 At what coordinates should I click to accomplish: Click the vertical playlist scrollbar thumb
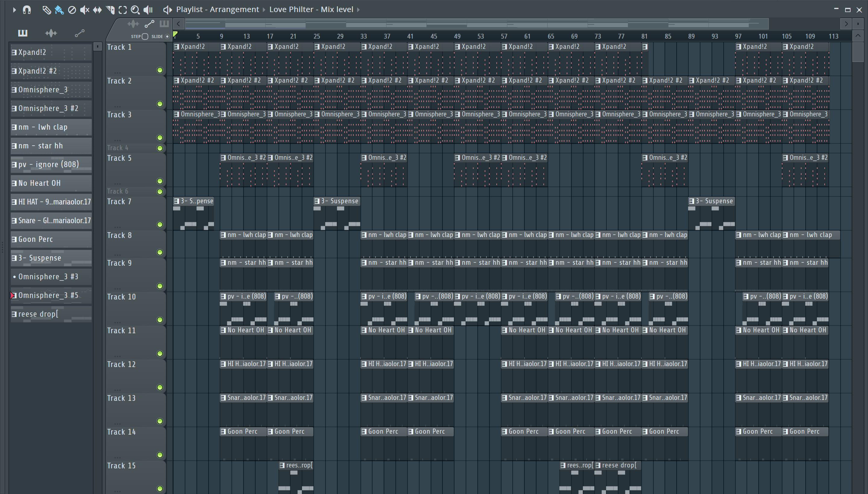[x=858, y=52]
